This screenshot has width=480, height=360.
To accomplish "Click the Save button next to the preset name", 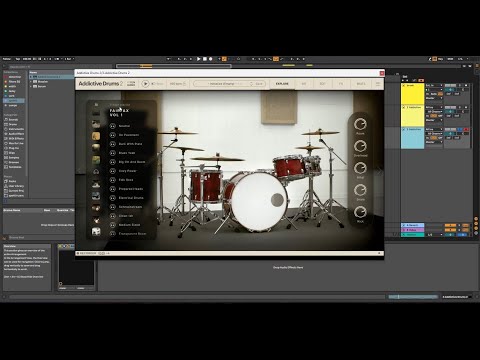I will (x=259, y=84).
